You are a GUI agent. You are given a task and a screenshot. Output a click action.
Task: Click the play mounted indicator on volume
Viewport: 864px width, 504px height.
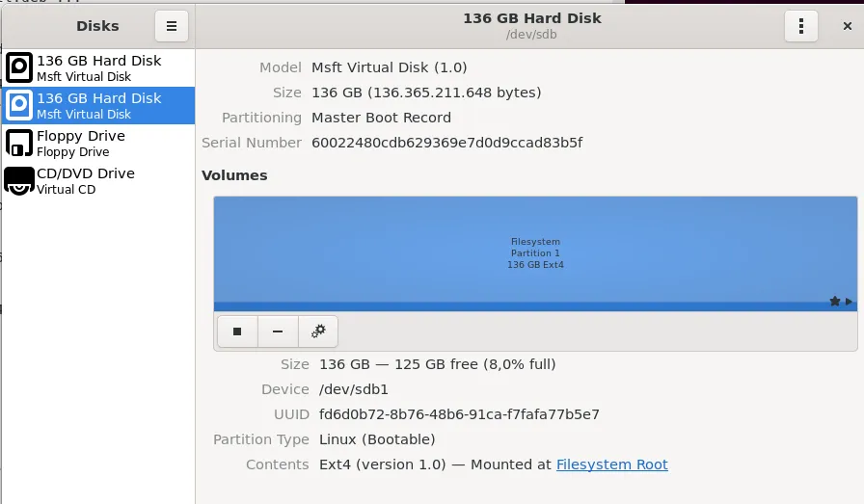850,302
